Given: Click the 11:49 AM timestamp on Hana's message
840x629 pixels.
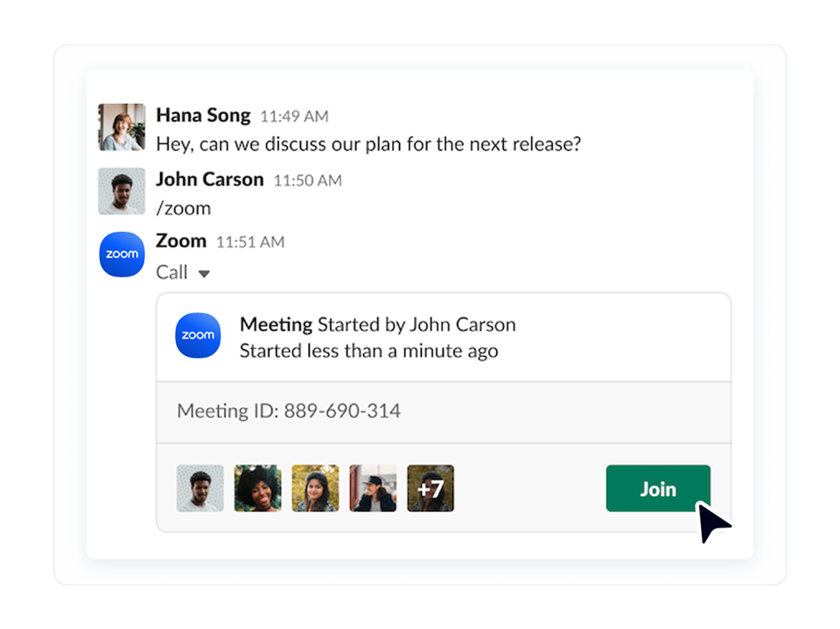Looking at the screenshot, I should point(293,116).
